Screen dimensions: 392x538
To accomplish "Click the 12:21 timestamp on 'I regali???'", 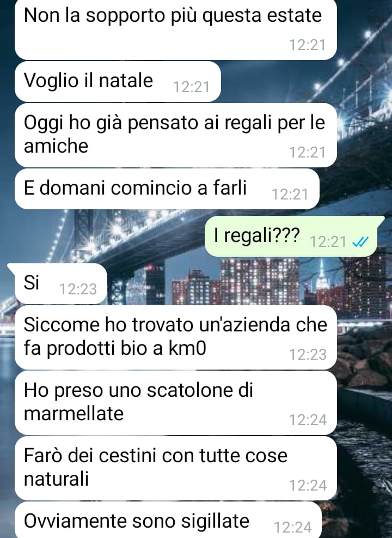I will click(328, 242).
